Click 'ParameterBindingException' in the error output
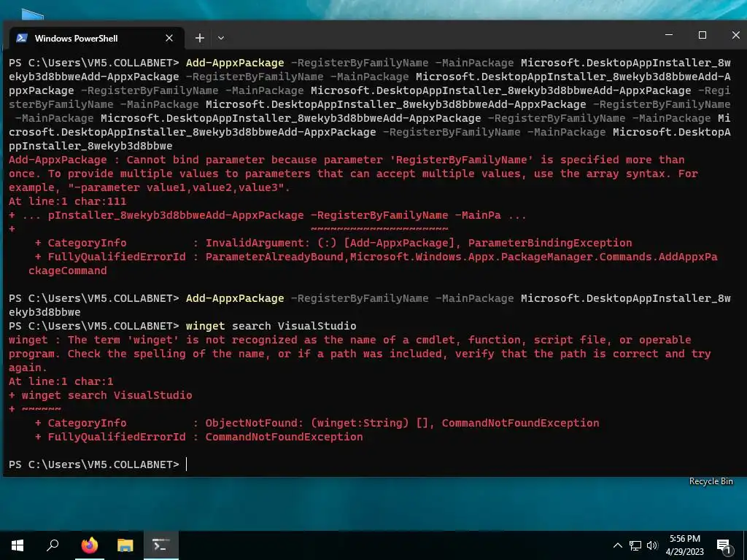The height and width of the screenshot is (560, 747). [550, 243]
